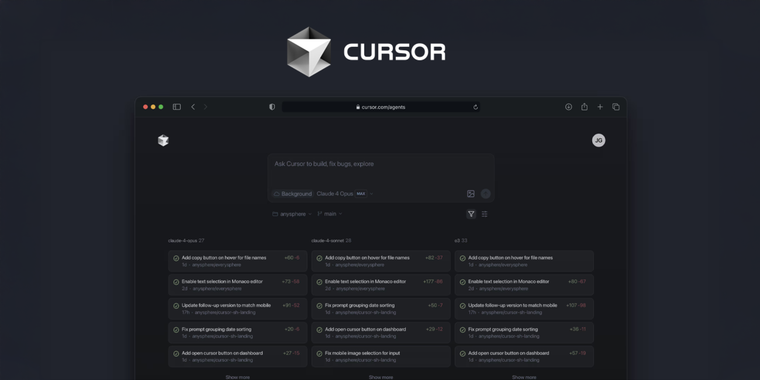Open the share icon in the browser toolbar
Viewport: 760px width, 380px height.
[x=585, y=107]
